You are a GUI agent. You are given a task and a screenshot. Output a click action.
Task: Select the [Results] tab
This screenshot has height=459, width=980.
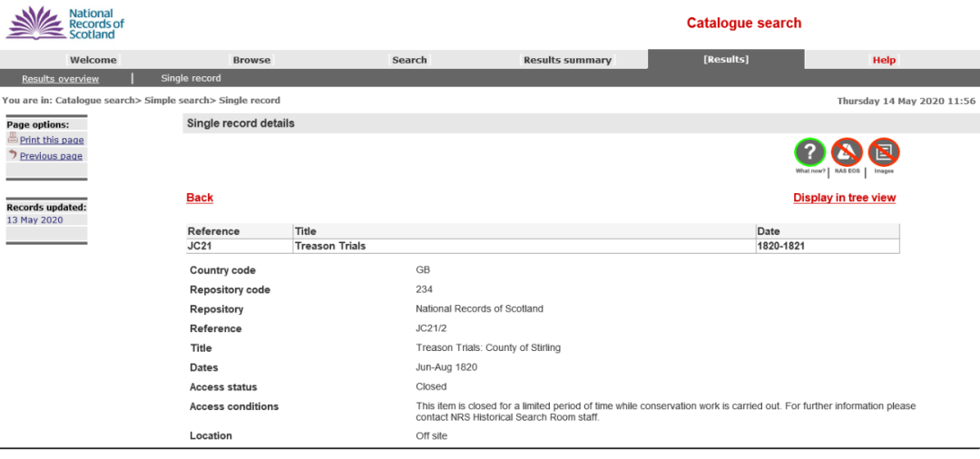[726, 60]
